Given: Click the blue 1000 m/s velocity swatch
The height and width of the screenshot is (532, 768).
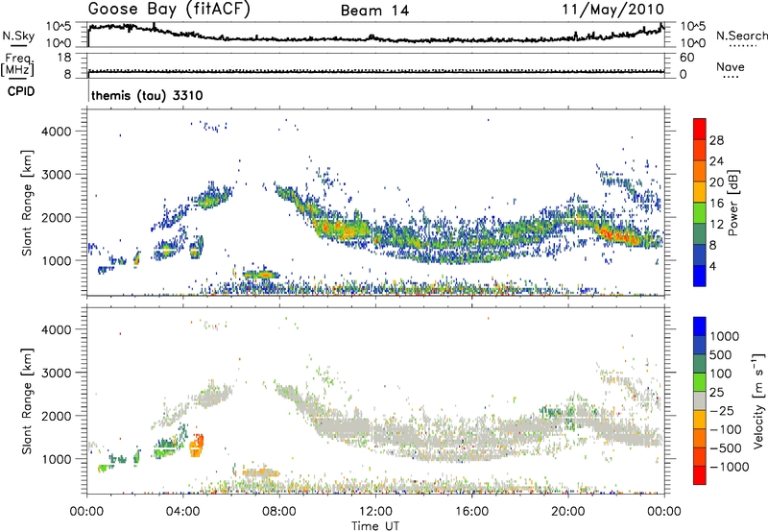Looking at the screenshot, I should pyautogui.click(x=700, y=326).
